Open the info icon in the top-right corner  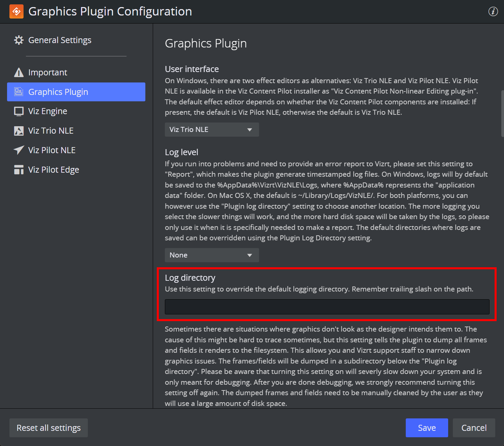(493, 11)
